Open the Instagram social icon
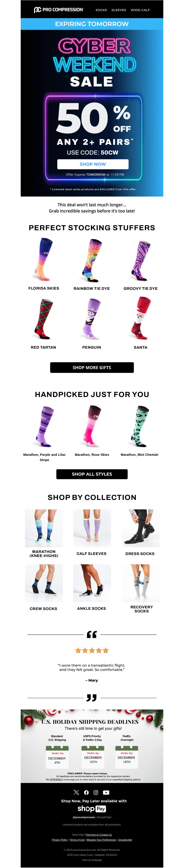The height and width of the screenshot is (868, 184). pyautogui.click(x=96, y=792)
